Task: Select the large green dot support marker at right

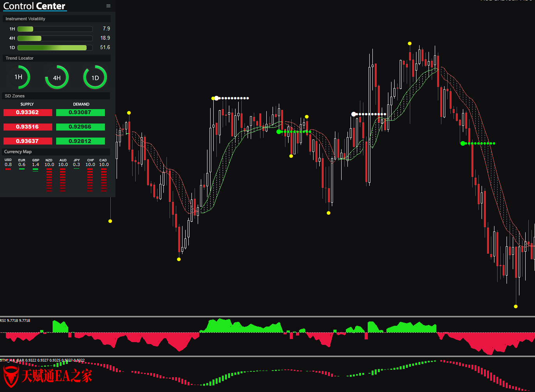Action: 463,143
